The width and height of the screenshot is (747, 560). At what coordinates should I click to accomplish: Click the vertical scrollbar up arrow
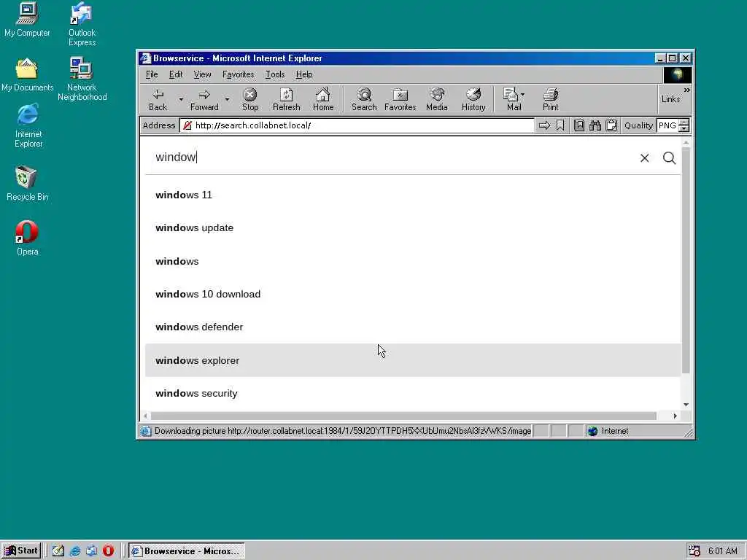coord(686,142)
